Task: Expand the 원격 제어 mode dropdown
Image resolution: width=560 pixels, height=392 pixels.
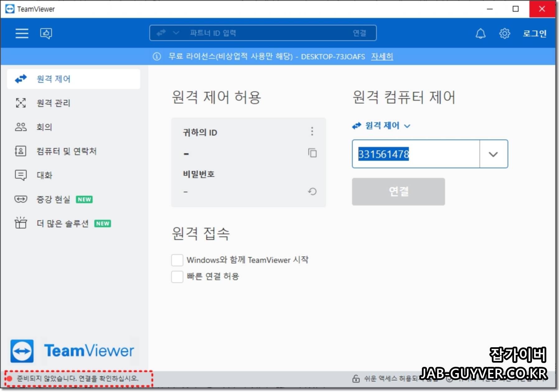Action: tap(381, 126)
